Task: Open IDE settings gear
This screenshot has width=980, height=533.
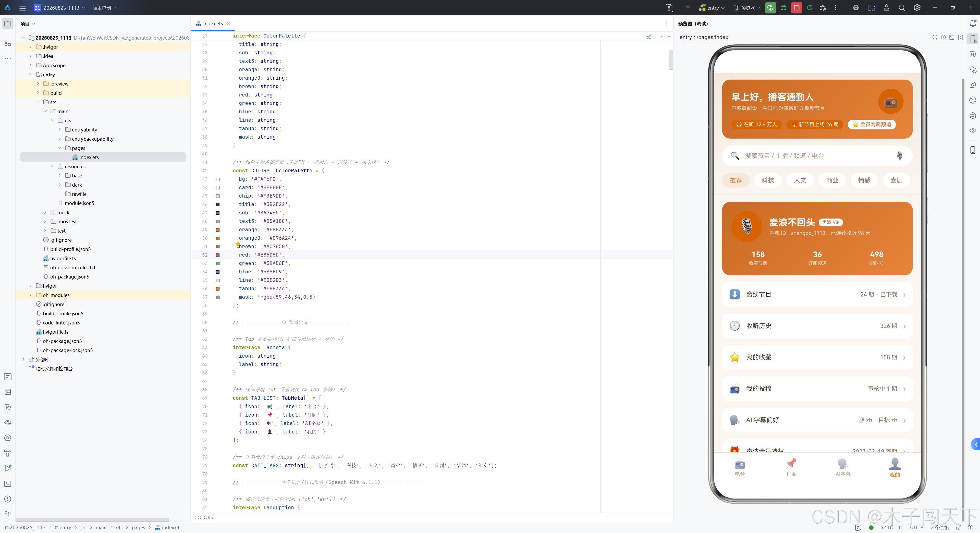Action: click(917, 8)
